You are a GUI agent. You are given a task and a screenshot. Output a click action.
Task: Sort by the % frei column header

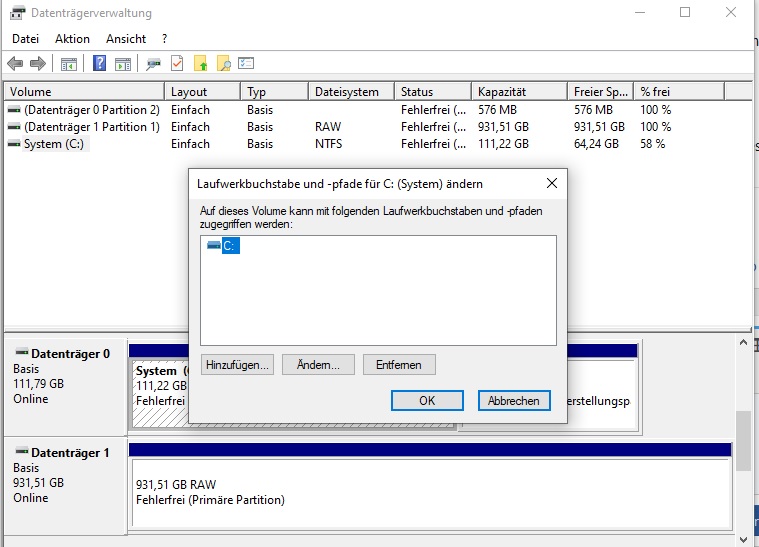tap(679, 91)
